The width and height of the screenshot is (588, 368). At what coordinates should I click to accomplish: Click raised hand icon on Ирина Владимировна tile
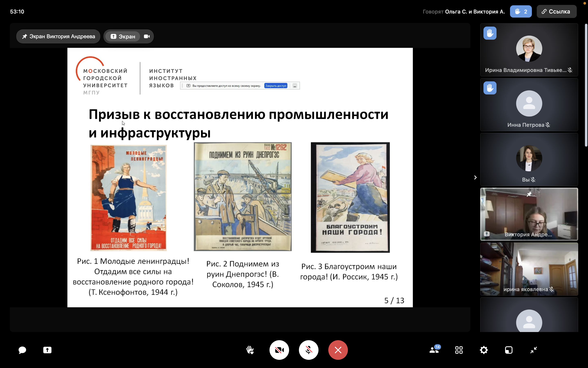[x=490, y=33]
